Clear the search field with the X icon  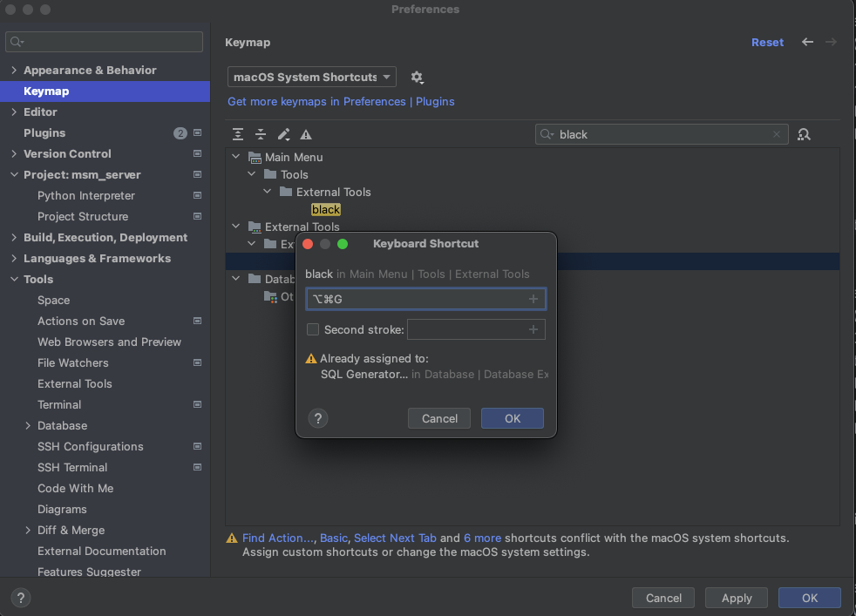click(776, 134)
